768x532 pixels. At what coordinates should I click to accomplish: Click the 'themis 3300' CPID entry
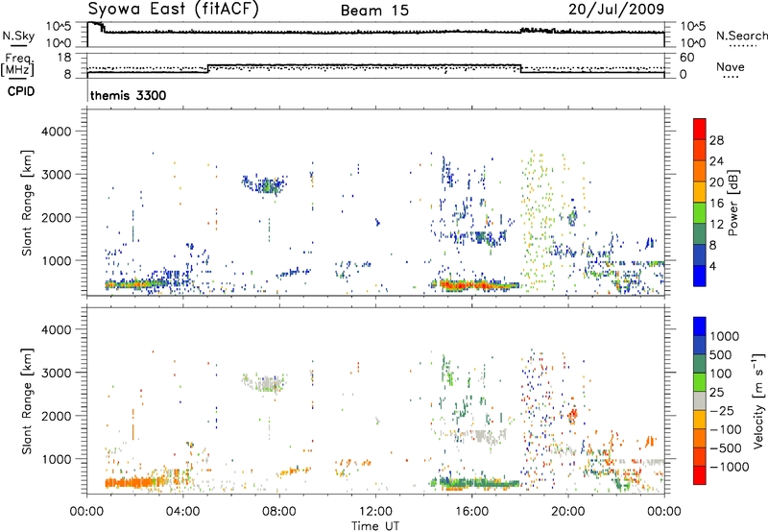[129, 95]
